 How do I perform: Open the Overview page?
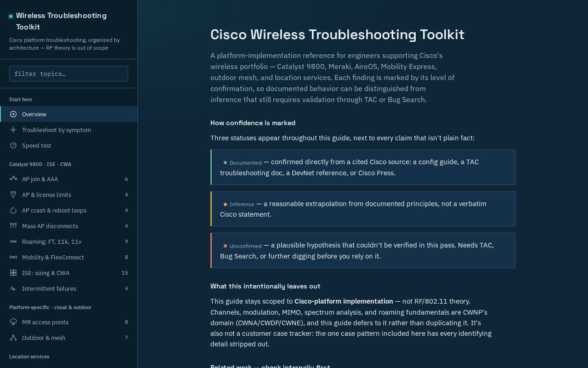click(68, 114)
